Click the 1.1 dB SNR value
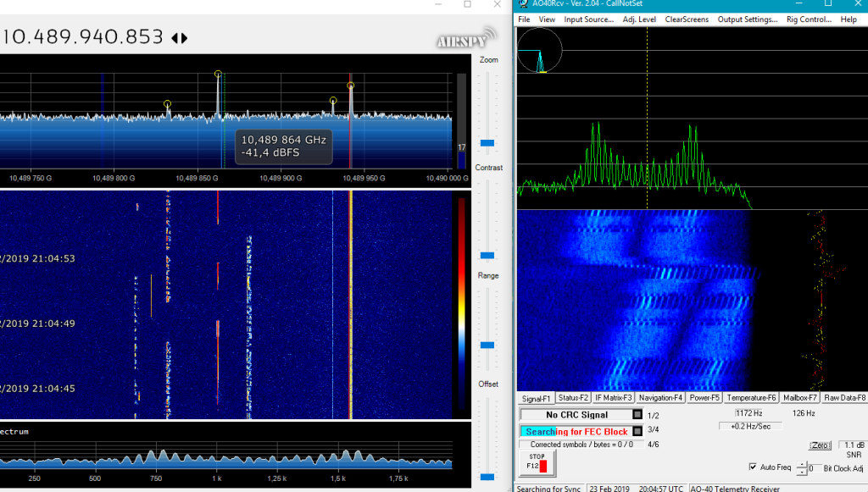Image resolution: width=868 pixels, height=492 pixels. [x=853, y=445]
